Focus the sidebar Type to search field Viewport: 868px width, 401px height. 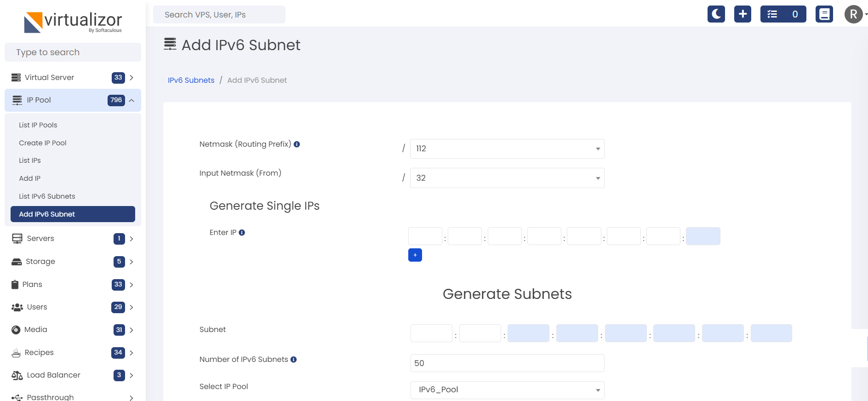tap(73, 52)
